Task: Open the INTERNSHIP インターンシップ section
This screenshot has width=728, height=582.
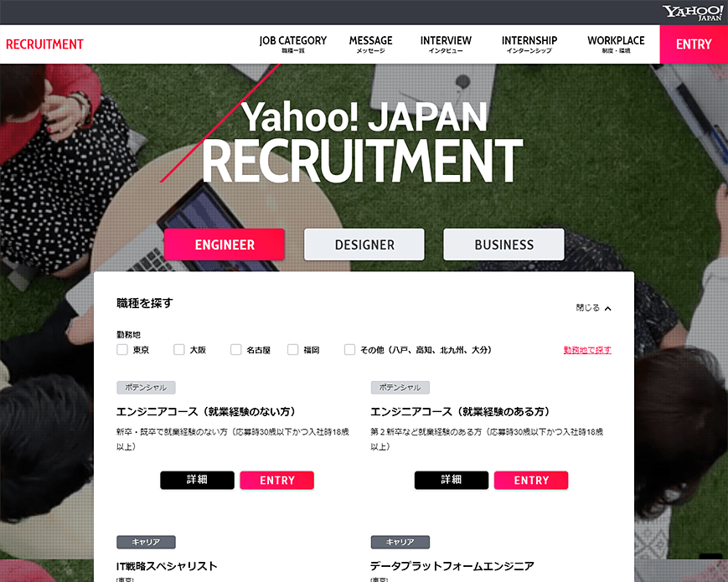Action: 529,44
